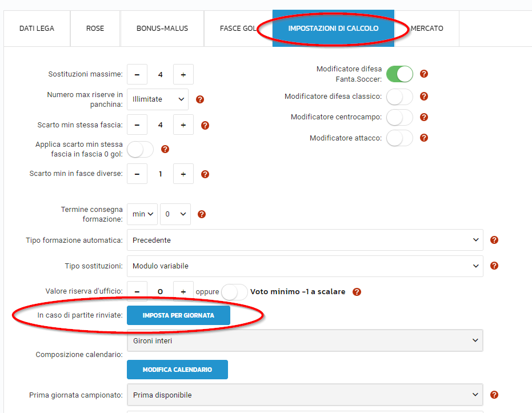Viewport: 532px width, 413px height.
Task: Open help for Termine consegna formazione
Action: pyautogui.click(x=201, y=214)
